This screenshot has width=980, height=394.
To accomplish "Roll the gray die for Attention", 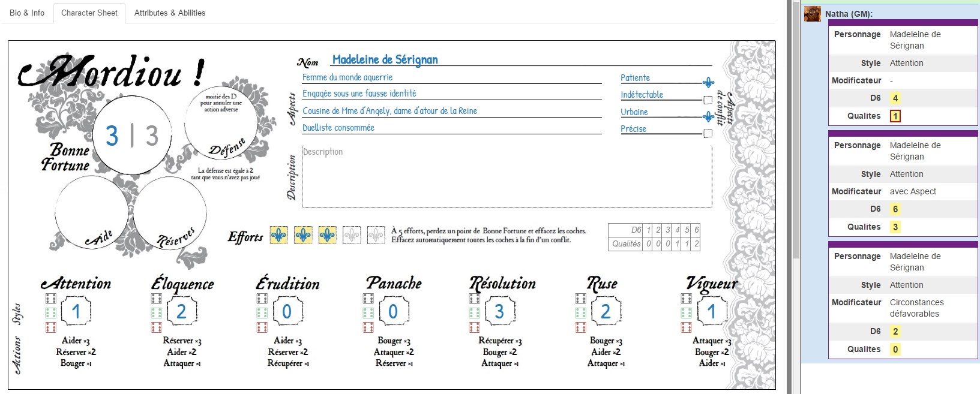I will point(50,299).
